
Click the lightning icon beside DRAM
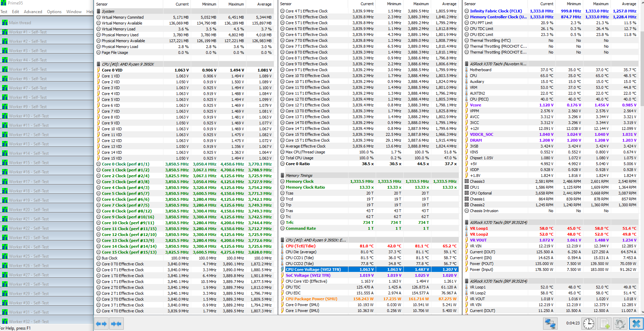(x=467, y=140)
